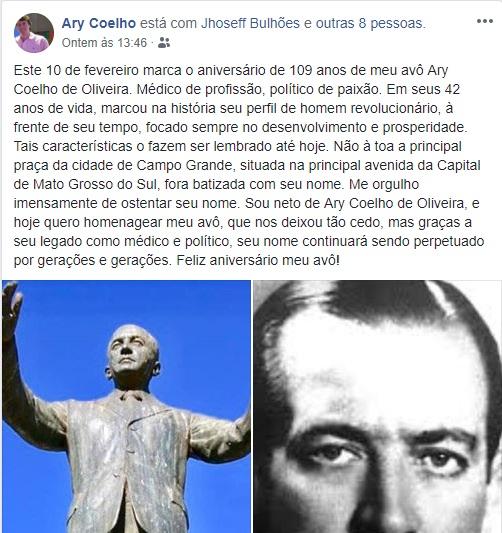Click the friends audience icon beside timestamp
502x533 pixels.
[x=164, y=42]
